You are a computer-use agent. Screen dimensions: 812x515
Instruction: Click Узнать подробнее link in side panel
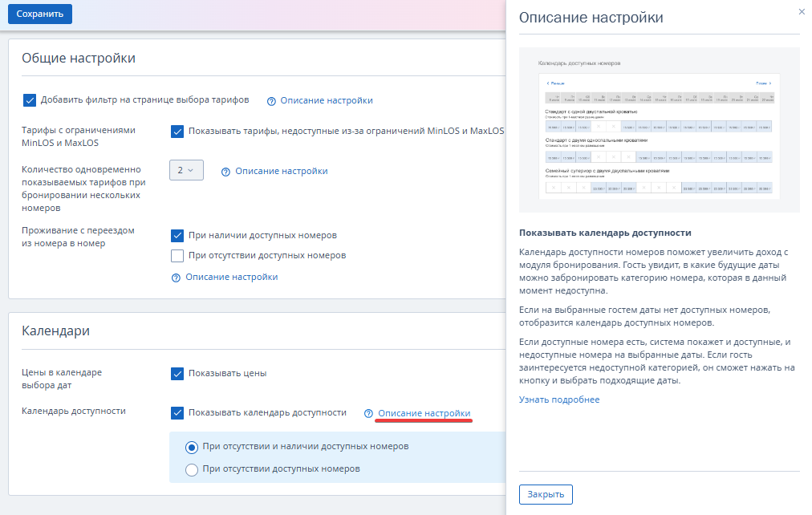[559, 399]
